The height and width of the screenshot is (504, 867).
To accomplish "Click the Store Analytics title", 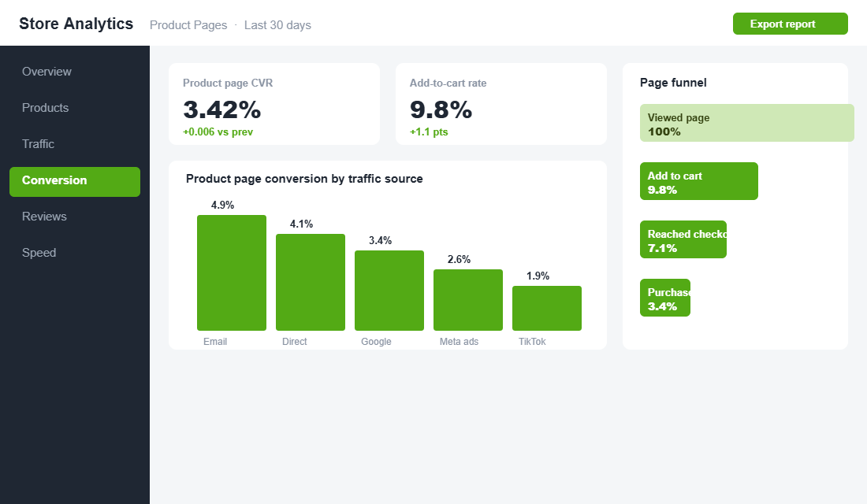I will pos(76,24).
